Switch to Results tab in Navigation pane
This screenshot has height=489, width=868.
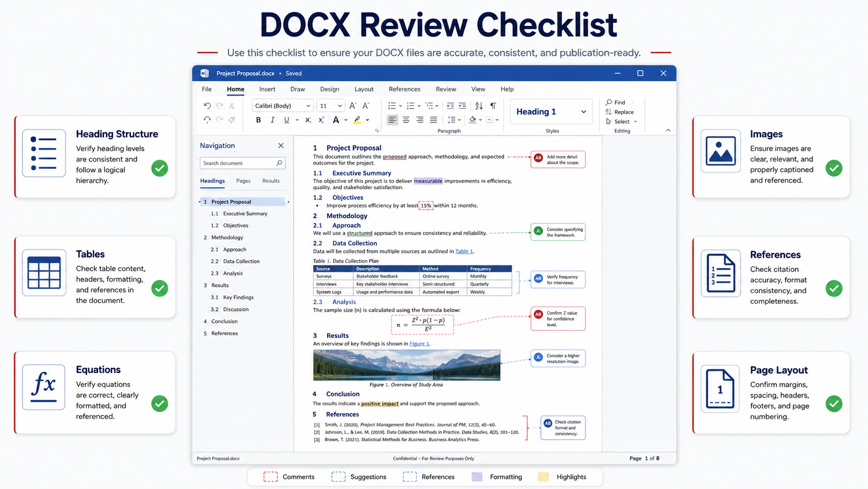[271, 181]
